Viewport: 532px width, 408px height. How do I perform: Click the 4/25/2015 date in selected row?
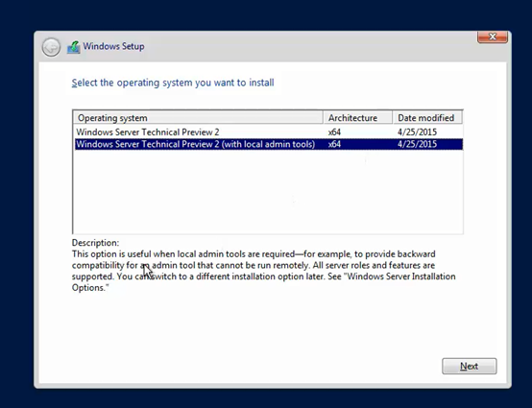tap(417, 144)
